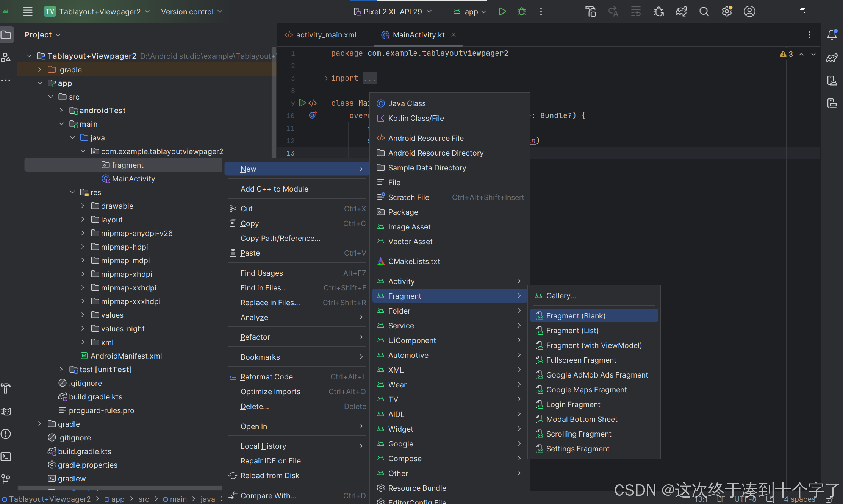Click the Debug app bug icon
Viewport: 843px width, 504px height.
[x=522, y=12]
